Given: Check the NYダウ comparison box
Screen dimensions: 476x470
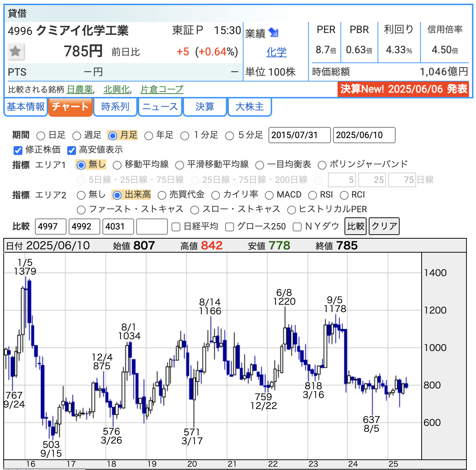Looking at the screenshot, I should pos(297,227).
